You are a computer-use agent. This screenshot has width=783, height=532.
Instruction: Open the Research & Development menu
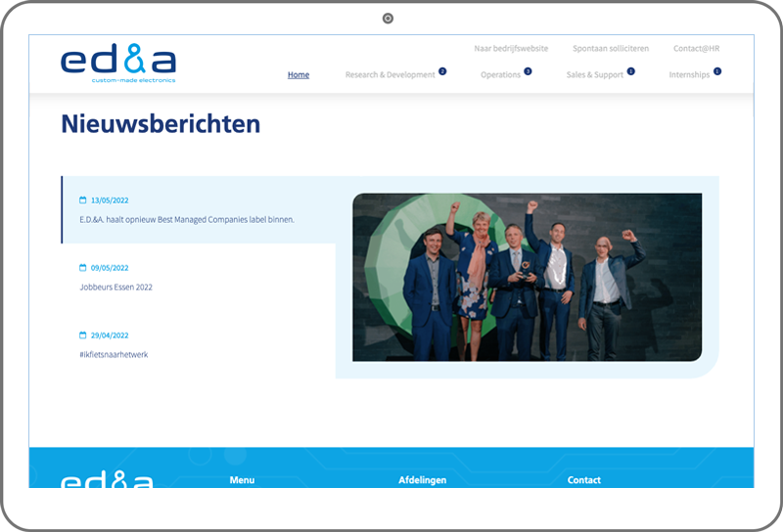390,75
